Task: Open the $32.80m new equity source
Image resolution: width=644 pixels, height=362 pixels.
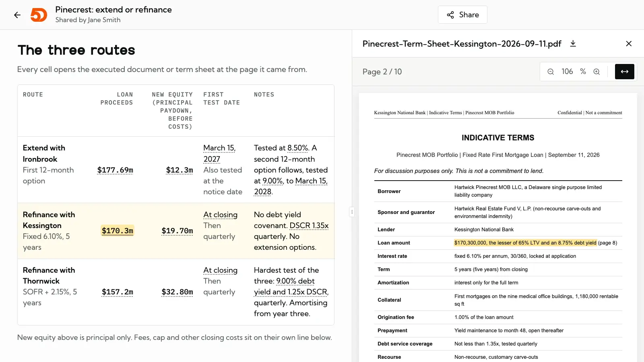Action: [x=177, y=292]
